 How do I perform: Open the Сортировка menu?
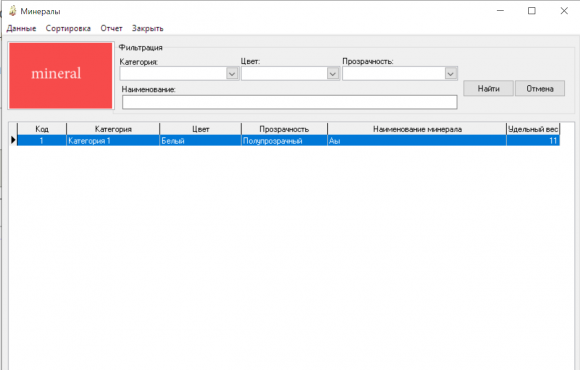pyautogui.click(x=68, y=28)
